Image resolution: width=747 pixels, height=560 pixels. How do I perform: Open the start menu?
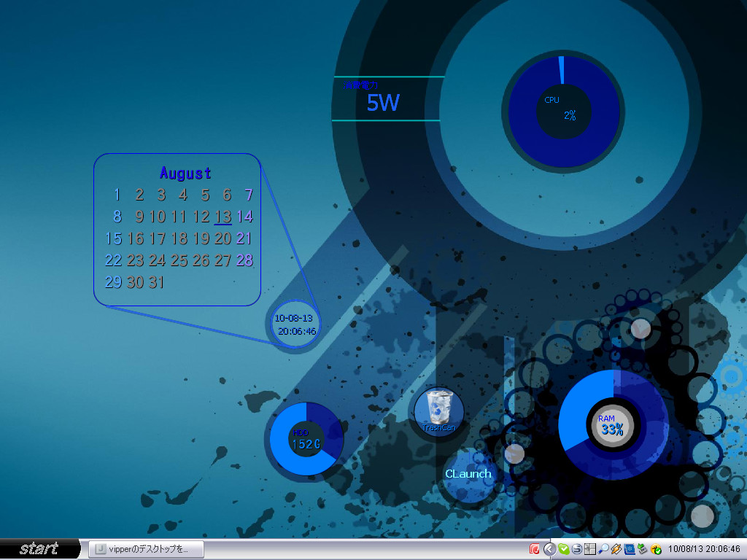point(39,549)
